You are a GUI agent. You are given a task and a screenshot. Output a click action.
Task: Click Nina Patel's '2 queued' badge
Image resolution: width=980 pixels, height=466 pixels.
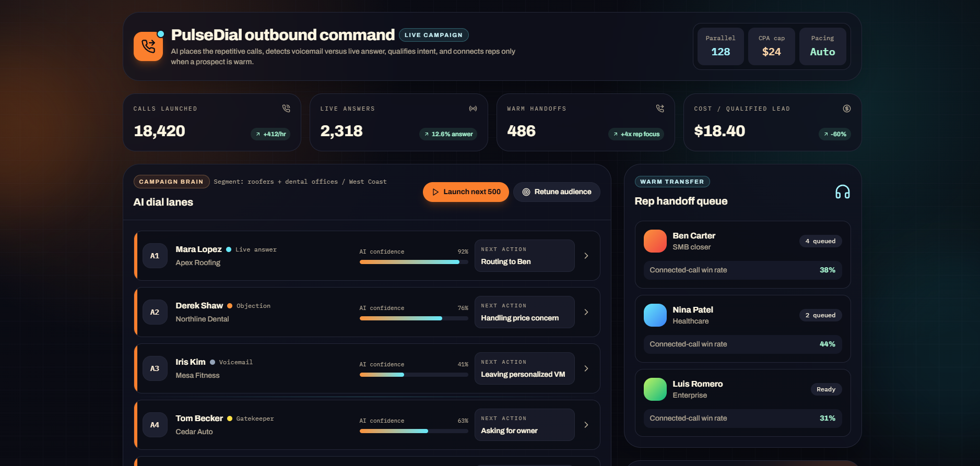820,315
